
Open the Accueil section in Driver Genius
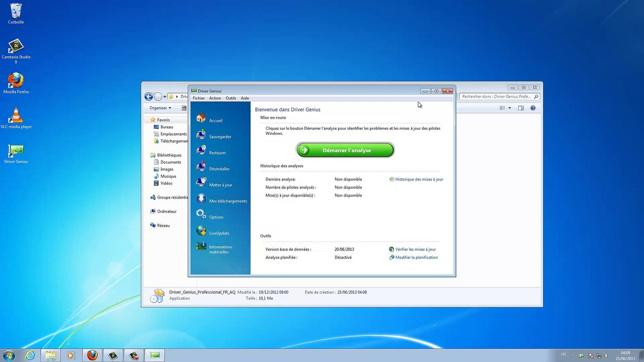(209, 120)
